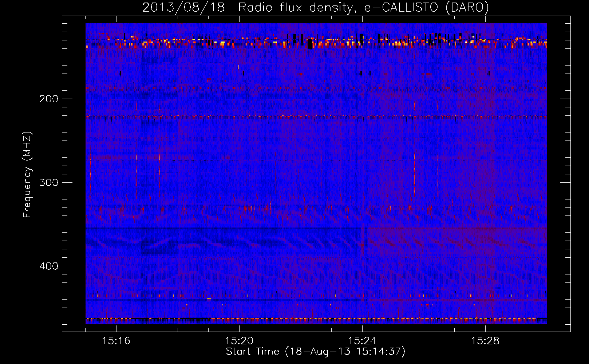The height and width of the screenshot is (364, 589).
Task: Click the 'Frequency (MHZ)' axis label
Action: [28, 174]
